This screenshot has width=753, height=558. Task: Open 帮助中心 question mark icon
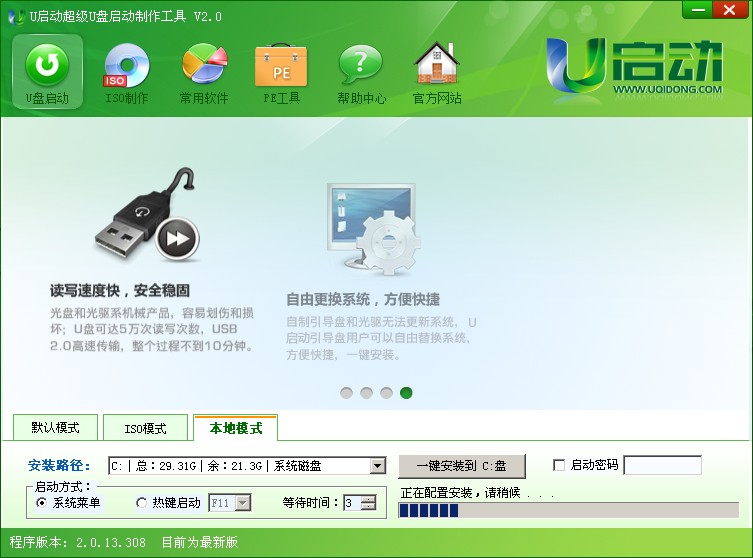point(360,66)
